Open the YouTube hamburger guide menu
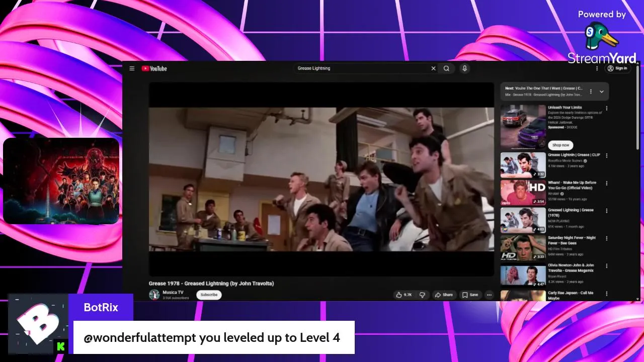644x362 pixels. (132, 68)
